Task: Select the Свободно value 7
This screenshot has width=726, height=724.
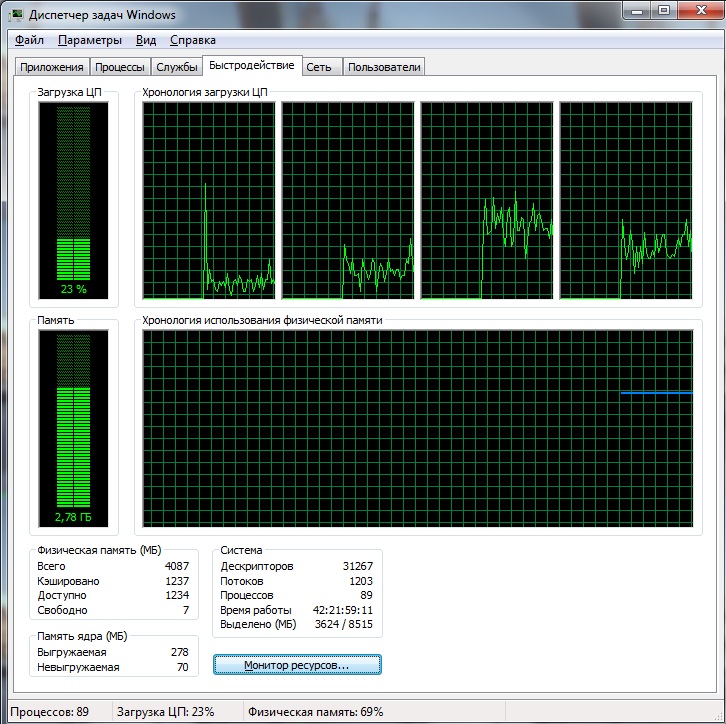Action: 186,610
